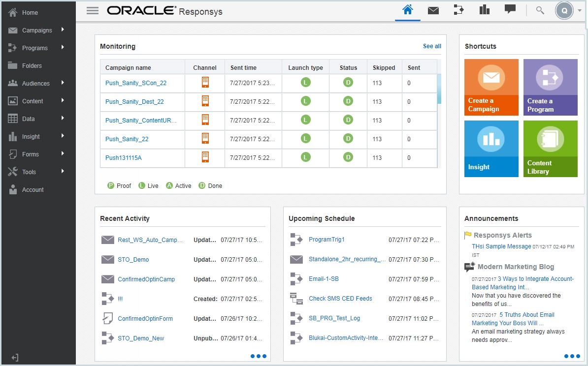Viewport: 588px width, 366px height.
Task: Click the See all link in Monitoring
Action: click(x=432, y=46)
